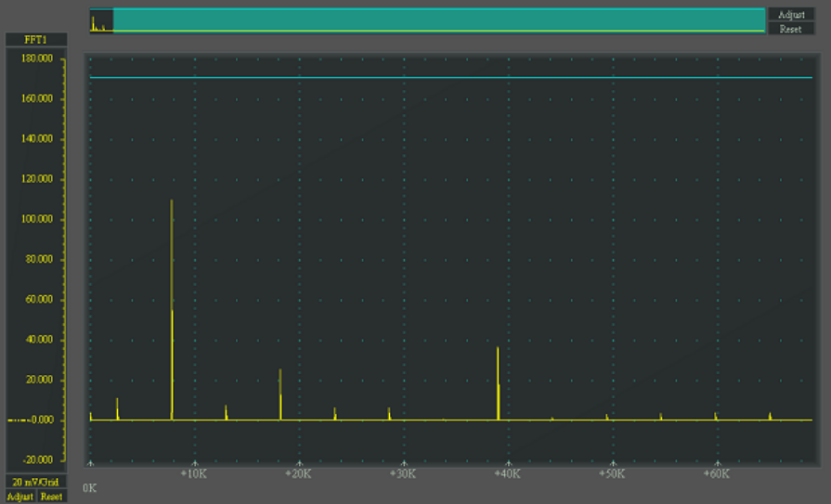831x504 pixels.
Task: Click the 0K frequency origin label
Action: click(89, 488)
